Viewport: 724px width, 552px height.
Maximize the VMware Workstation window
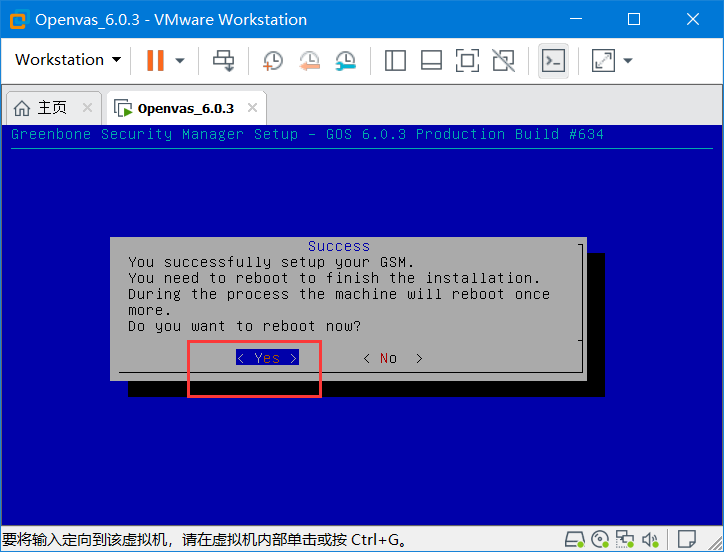pyautogui.click(x=634, y=19)
